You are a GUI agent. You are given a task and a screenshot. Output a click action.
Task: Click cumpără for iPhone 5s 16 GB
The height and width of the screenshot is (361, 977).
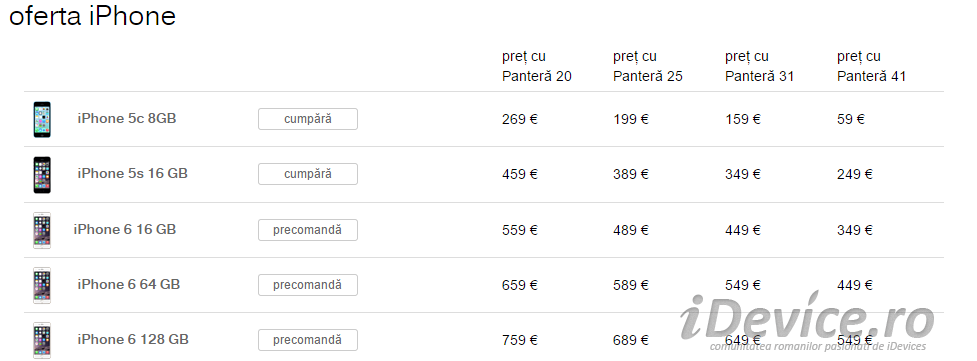308,174
